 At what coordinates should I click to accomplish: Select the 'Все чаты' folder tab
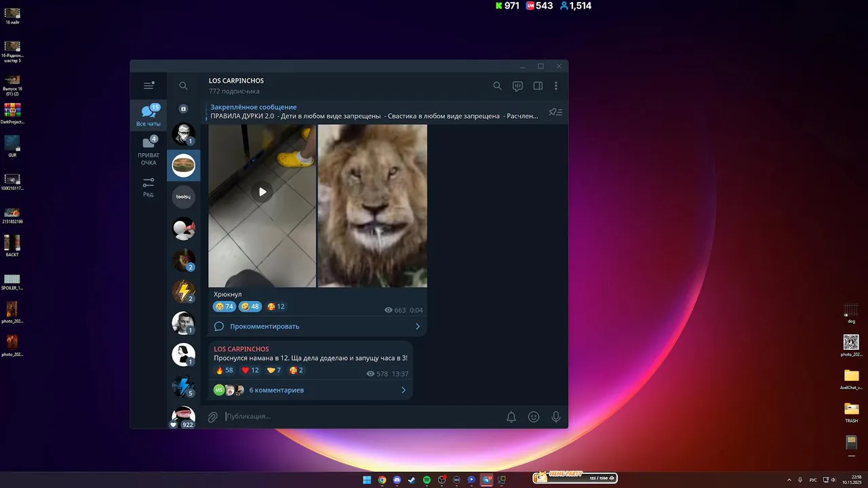(x=149, y=116)
